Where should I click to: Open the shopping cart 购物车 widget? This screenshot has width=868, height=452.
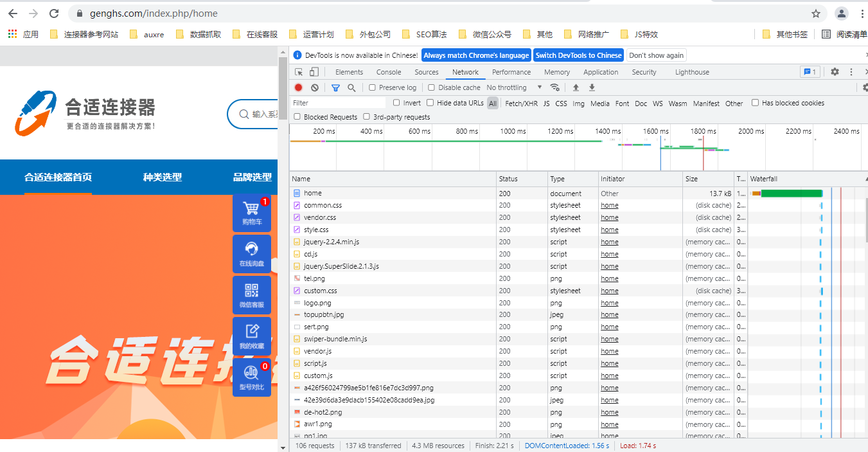click(252, 213)
